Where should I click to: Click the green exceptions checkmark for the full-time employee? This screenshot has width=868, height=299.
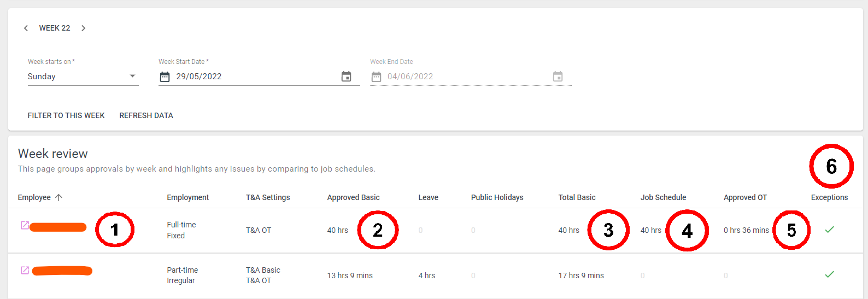[x=829, y=230]
